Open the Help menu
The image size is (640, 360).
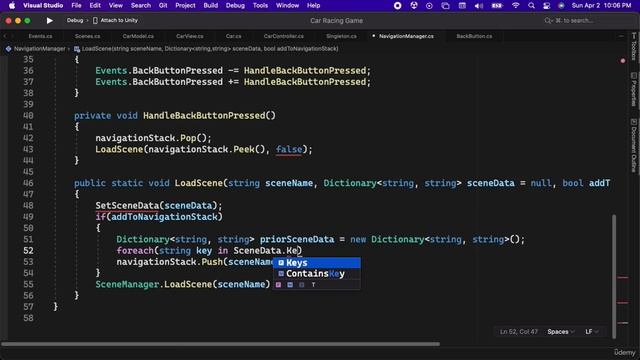tap(313, 6)
